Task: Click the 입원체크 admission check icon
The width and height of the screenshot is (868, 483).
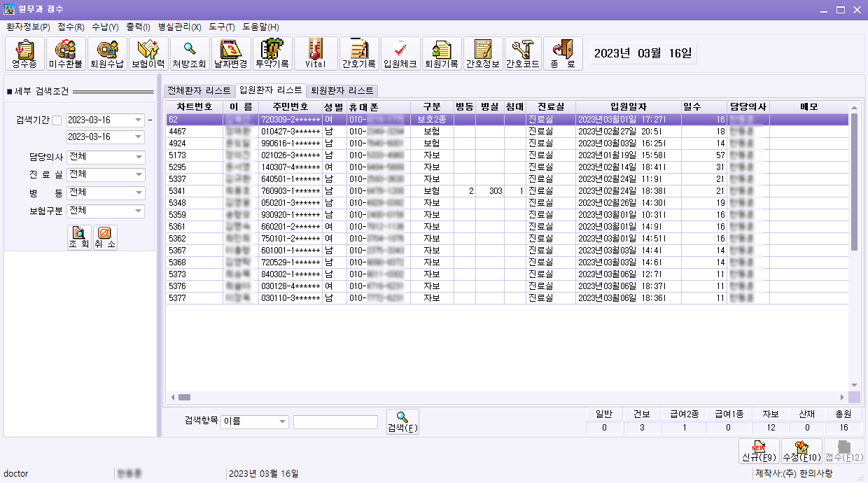Action: point(400,54)
